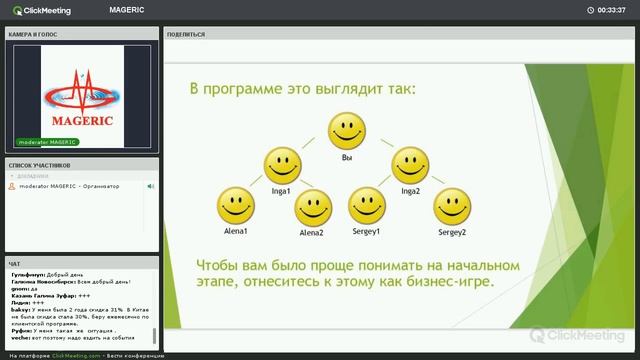Click the clock icon beside 00:33:37
This screenshot has height=360, width=640.
pyautogui.click(x=590, y=10)
